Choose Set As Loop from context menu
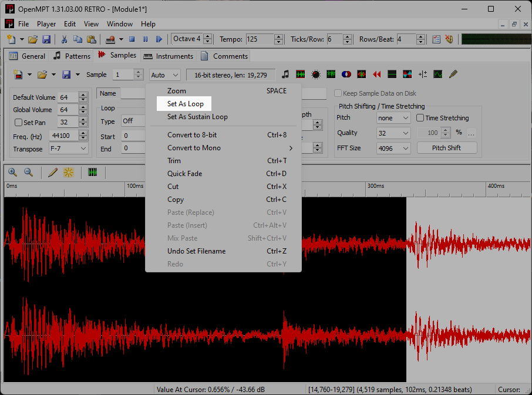Image resolution: width=532 pixels, height=395 pixels. (x=185, y=104)
